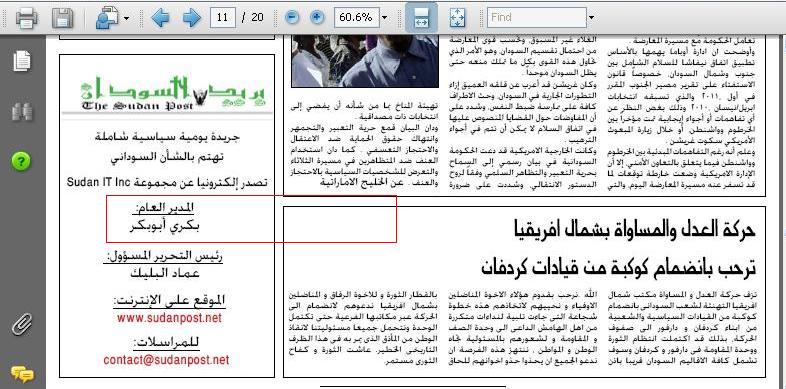Open the Find options dropdown arrow
Viewport: 786px width, 389px height.
click(x=592, y=18)
